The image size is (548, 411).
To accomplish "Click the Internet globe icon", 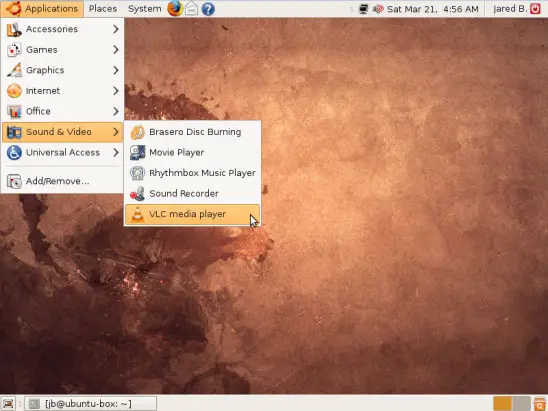I will point(14,91).
